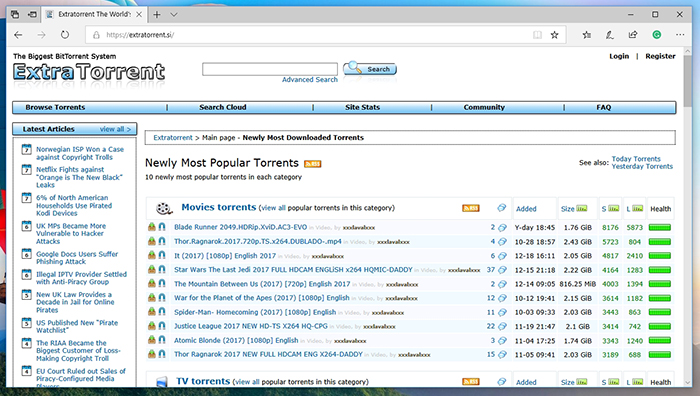Click the Extratorrent breadcrumb link
This screenshot has height=396, width=700.
pyautogui.click(x=173, y=138)
